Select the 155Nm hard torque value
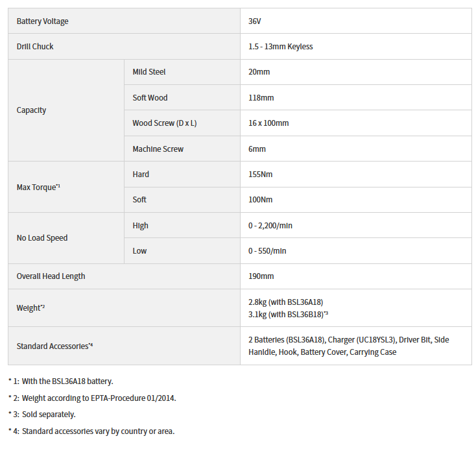Image resolution: width=476 pixels, height=458 pixels. [261, 175]
